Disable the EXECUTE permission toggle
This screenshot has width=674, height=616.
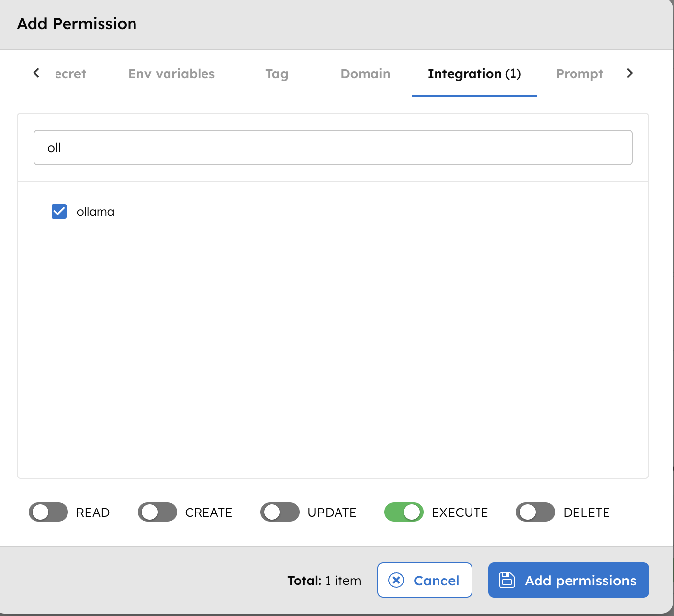pos(404,512)
